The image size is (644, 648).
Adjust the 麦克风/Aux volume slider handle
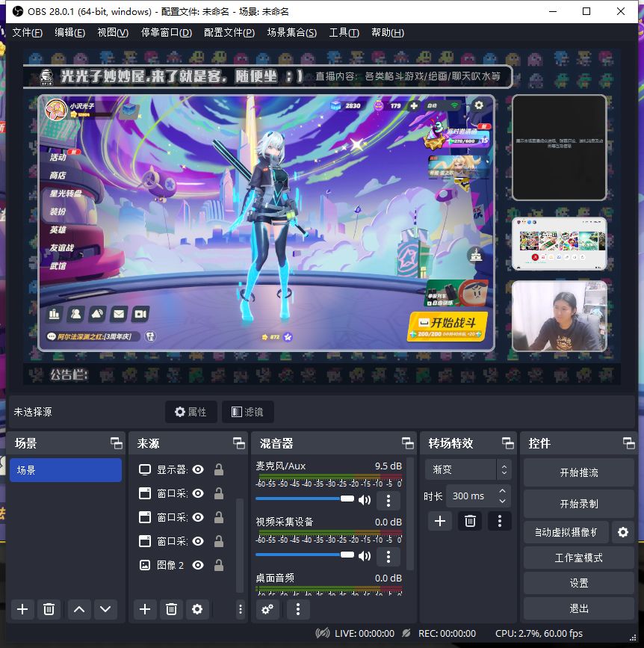point(347,499)
